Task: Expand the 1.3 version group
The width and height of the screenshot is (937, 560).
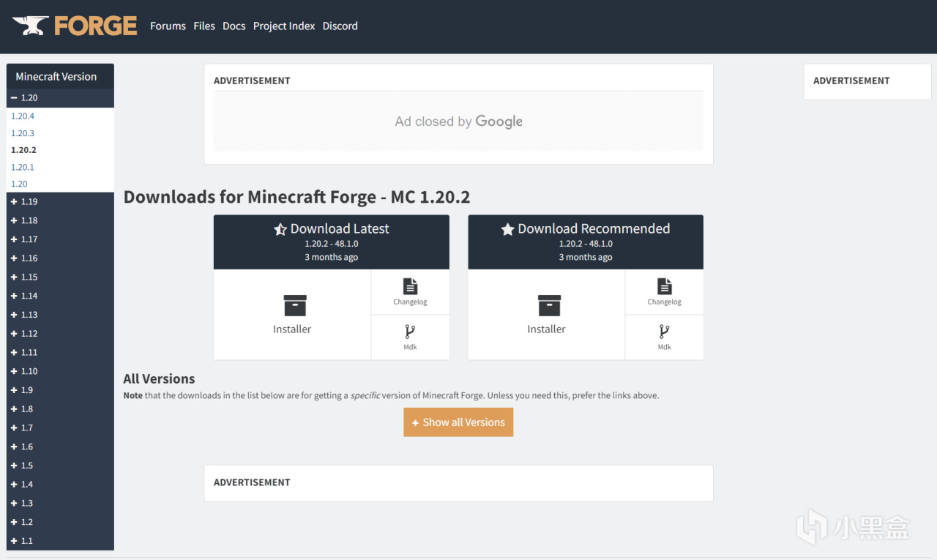Action: pyautogui.click(x=60, y=503)
